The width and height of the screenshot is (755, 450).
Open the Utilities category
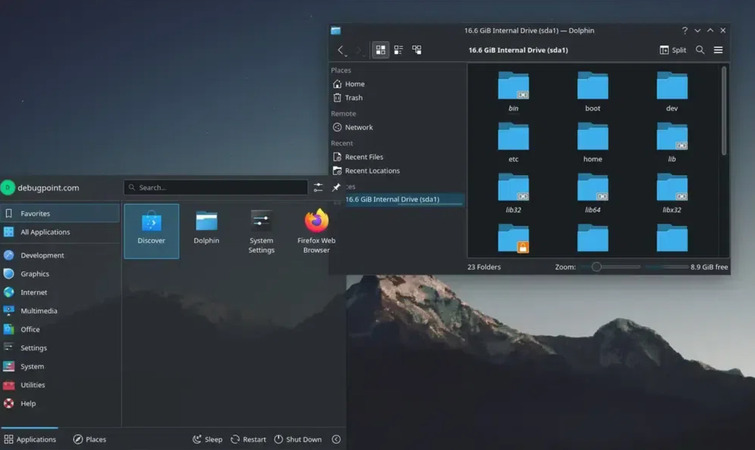60,385
